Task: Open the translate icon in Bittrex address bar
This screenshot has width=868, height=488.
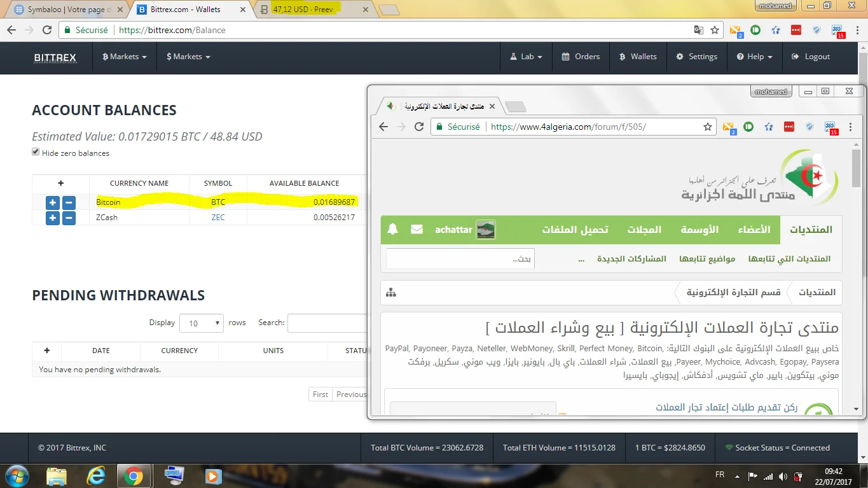Action: (x=699, y=30)
